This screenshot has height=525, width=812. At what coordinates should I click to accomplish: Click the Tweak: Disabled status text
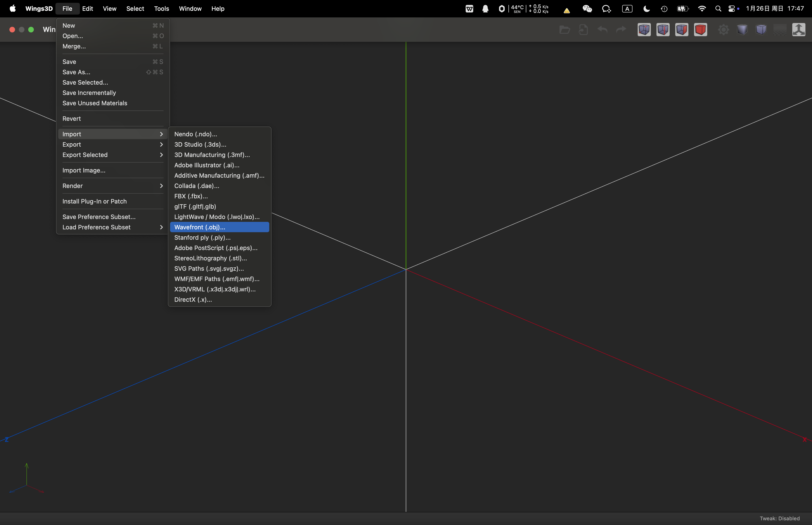780,518
